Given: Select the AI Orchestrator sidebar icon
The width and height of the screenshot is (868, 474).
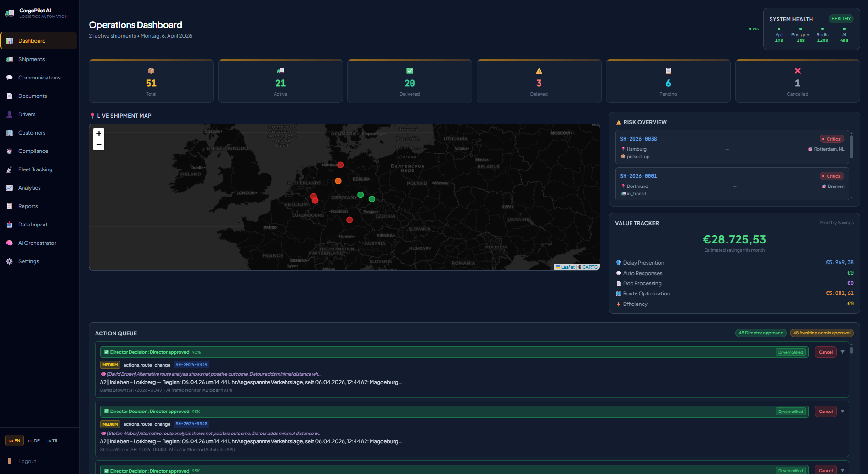Looking at the screenshot, I should point(10,243).
